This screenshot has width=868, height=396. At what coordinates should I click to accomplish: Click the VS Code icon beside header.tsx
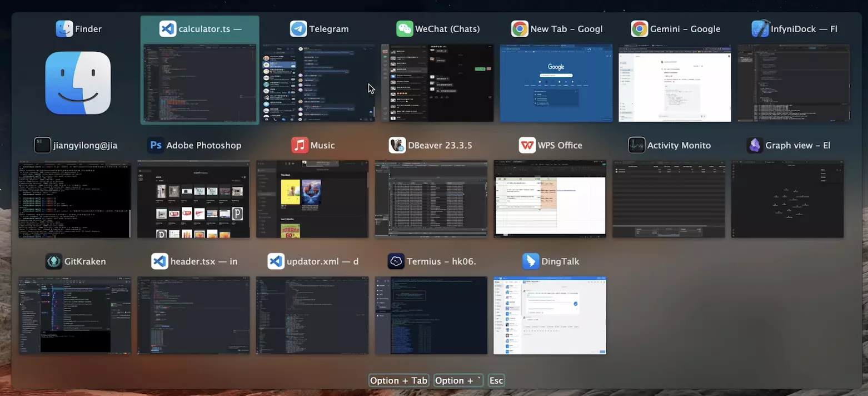[x=160, y=261]
